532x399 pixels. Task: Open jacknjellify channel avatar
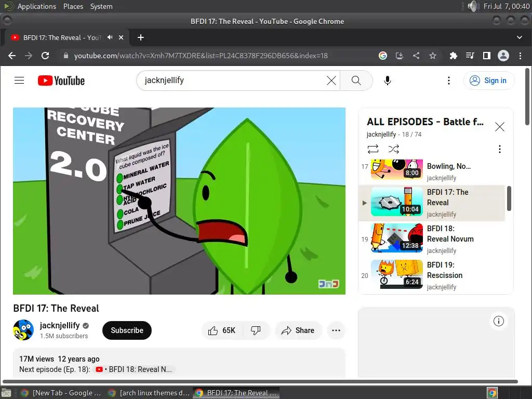[23, 330]
